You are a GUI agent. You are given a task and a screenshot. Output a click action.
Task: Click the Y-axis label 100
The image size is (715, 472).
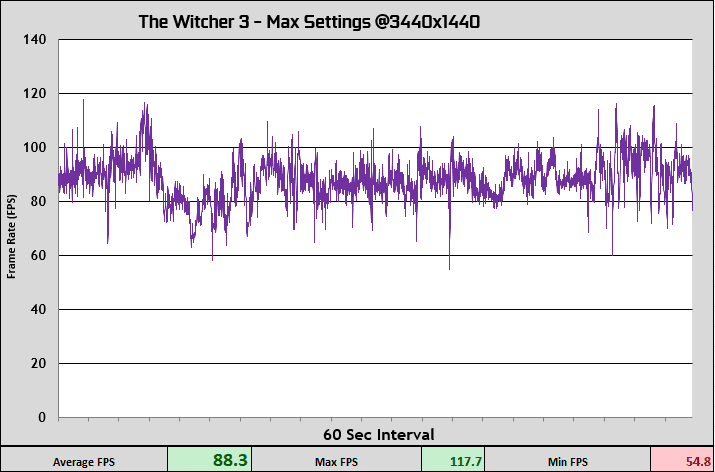[35, 147]
